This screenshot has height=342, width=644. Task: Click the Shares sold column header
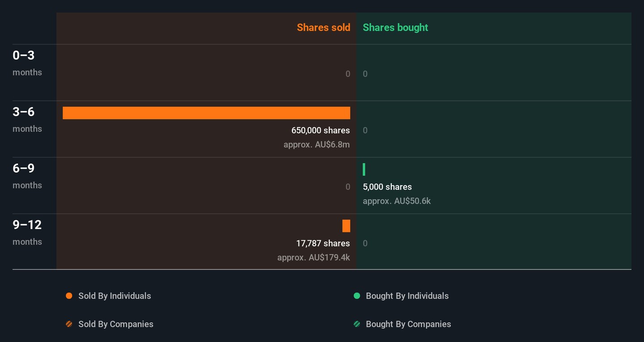point(323,28)
